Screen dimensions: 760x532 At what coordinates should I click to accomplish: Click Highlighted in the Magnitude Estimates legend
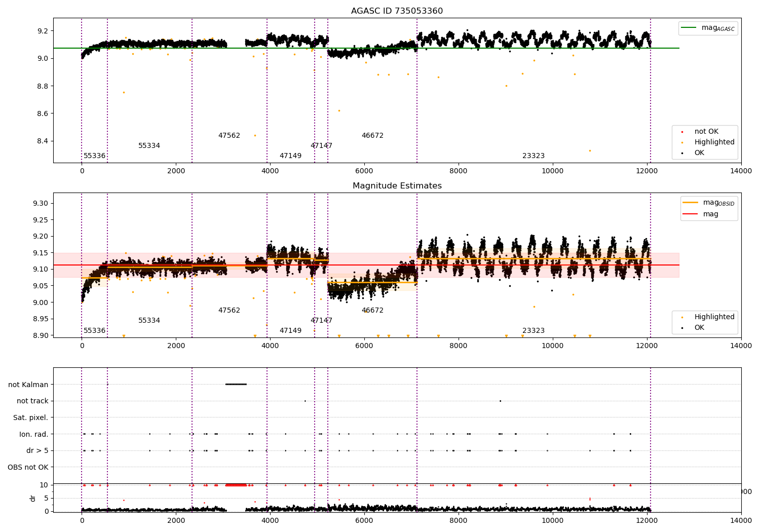coord(708,317)
